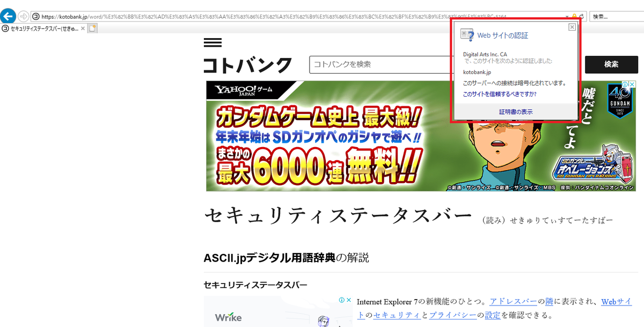This screenshot has height=327, width=644.
Task: Follow the 設定 link in the article
Action: (x=493, y=315)
